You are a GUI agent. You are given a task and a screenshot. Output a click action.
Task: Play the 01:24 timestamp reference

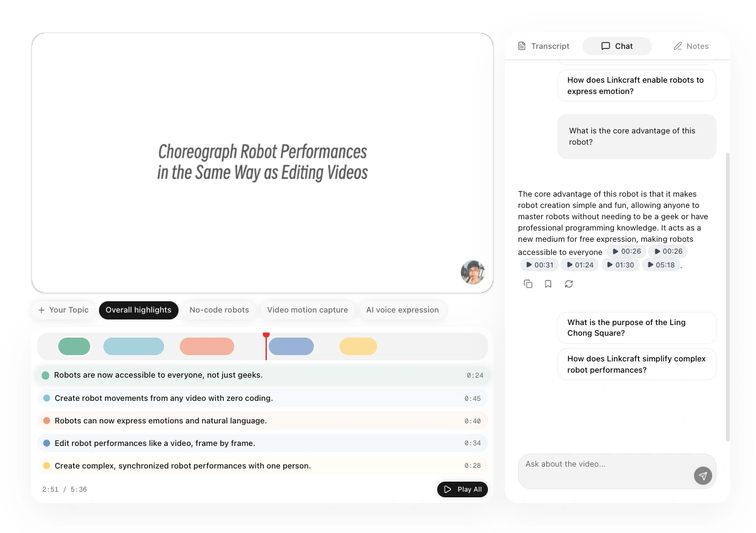coord(579,265)
